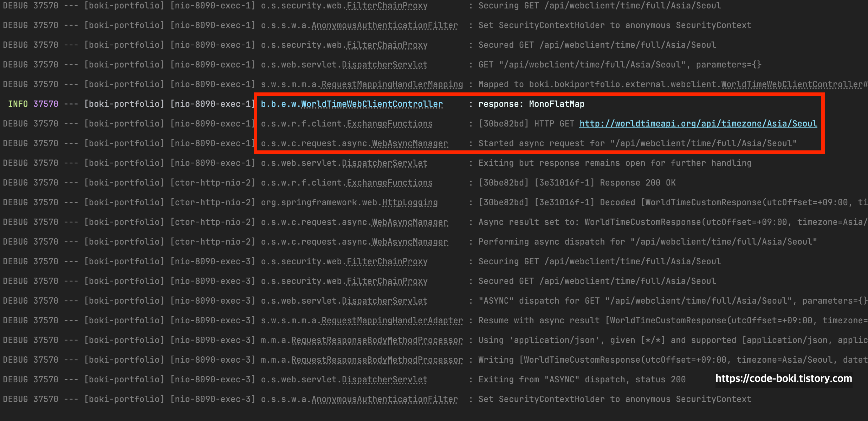The image size is (868, 421).
Task: Click the ExchangeFunctions link on the Response 200 OK line
Action: (389, 183)
